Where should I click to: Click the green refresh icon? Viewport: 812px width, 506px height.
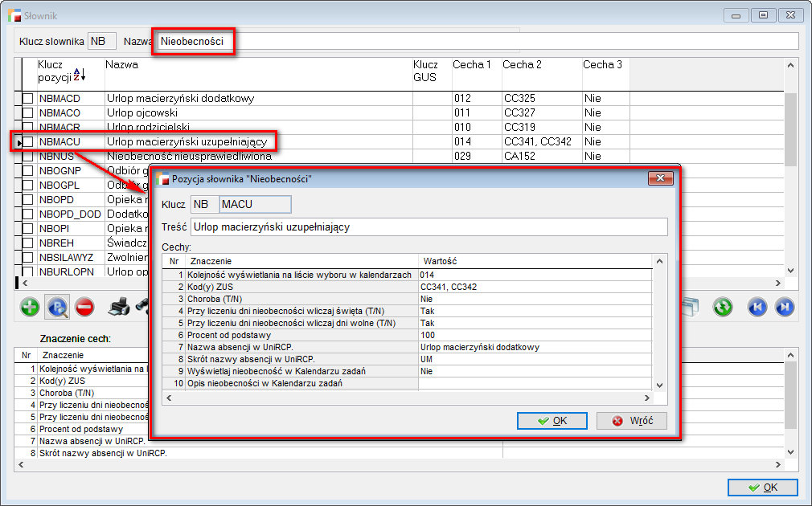(x=722, y=306)
